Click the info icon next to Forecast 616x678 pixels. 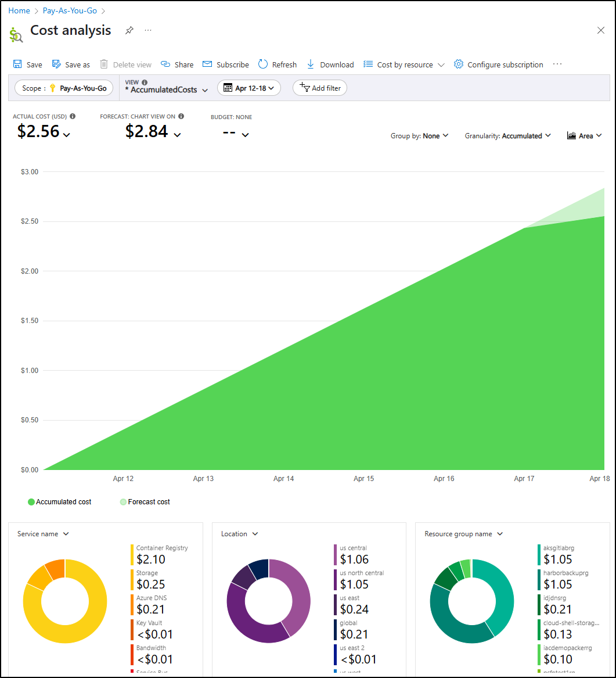tap(181, 116)
